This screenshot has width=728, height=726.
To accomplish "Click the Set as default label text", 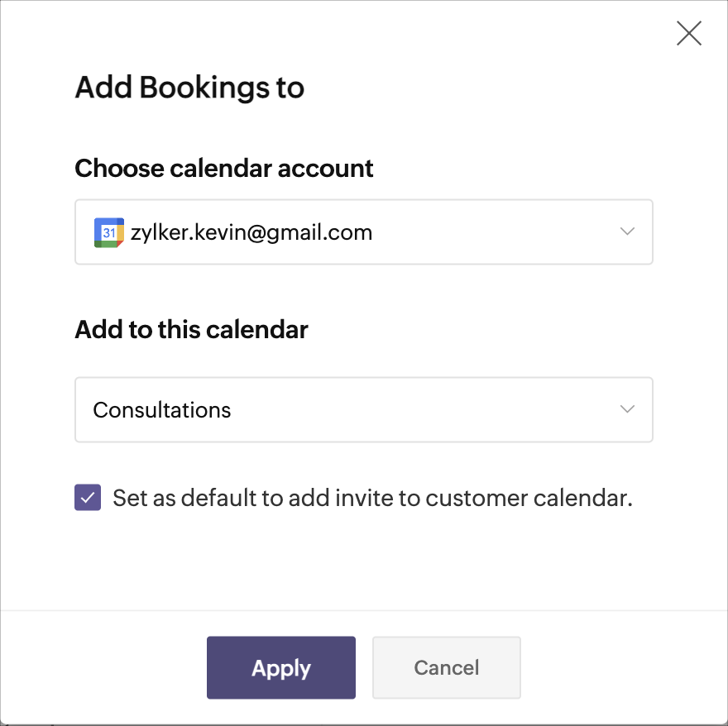I will [372, 499].
